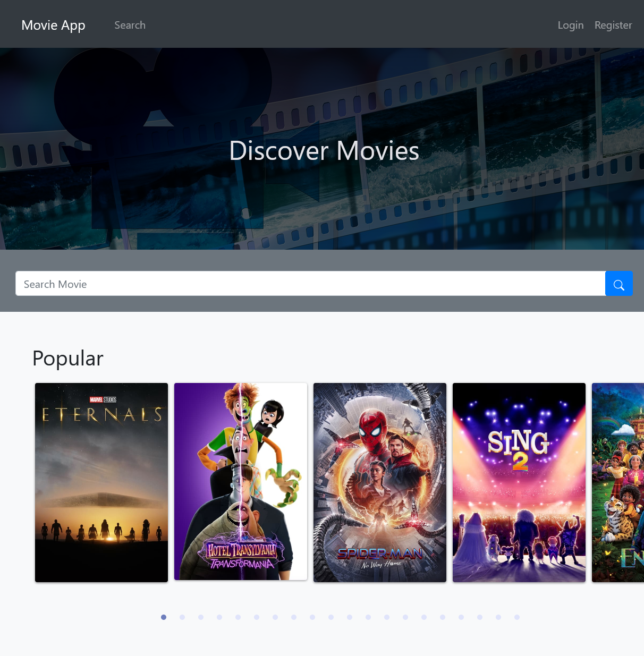The height and width of the screenshot is (656, 644).
Task: Select the second carousel pagination dot
Action: 182,617
